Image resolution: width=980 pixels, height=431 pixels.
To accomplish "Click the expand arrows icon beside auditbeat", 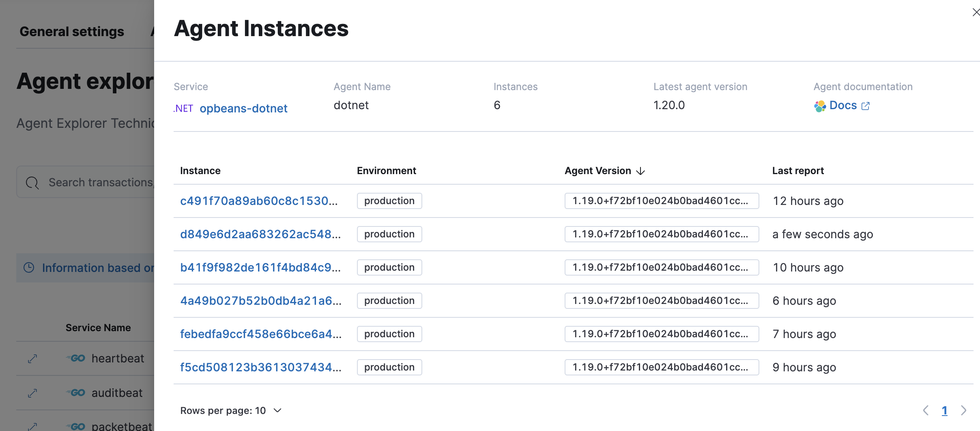I will (32, 392).
